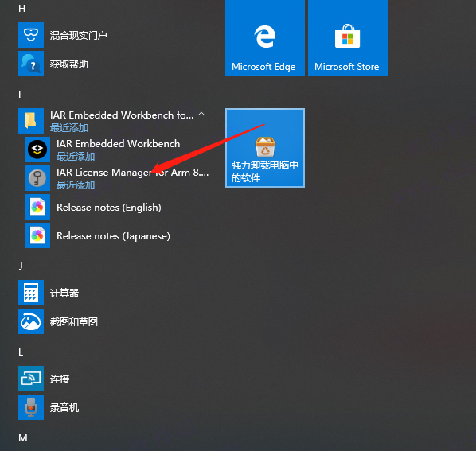Jump via the letter I header
The height and width of the screenshot is (451, 476).
point(20,95)
